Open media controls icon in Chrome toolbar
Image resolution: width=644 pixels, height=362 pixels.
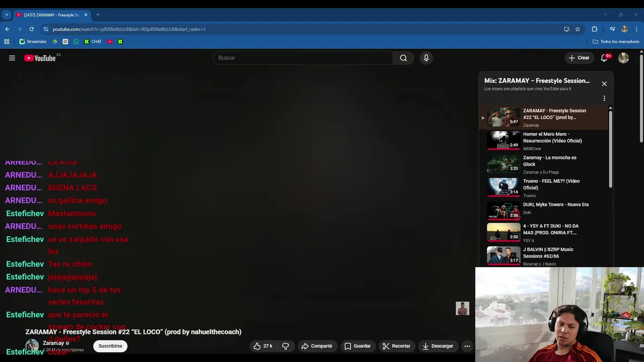point(612,29)
